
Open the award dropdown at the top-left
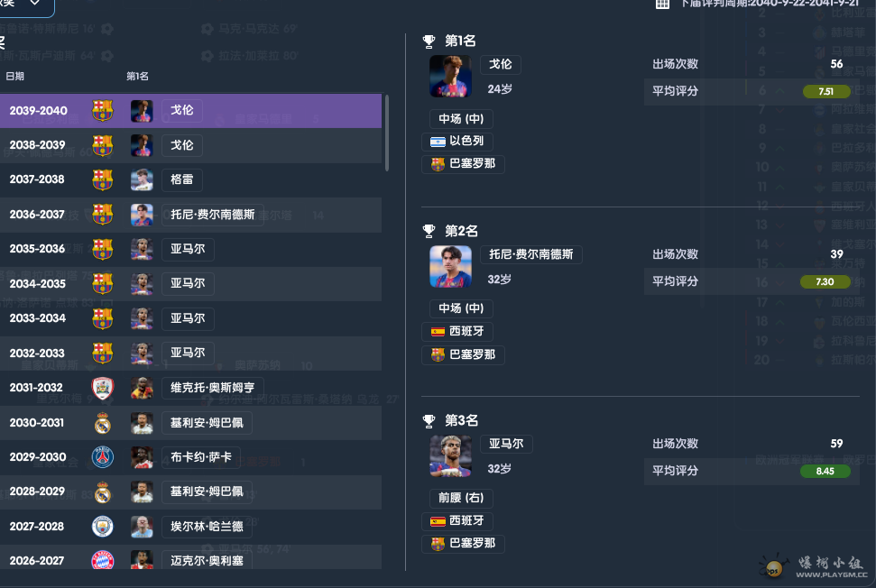27,6
